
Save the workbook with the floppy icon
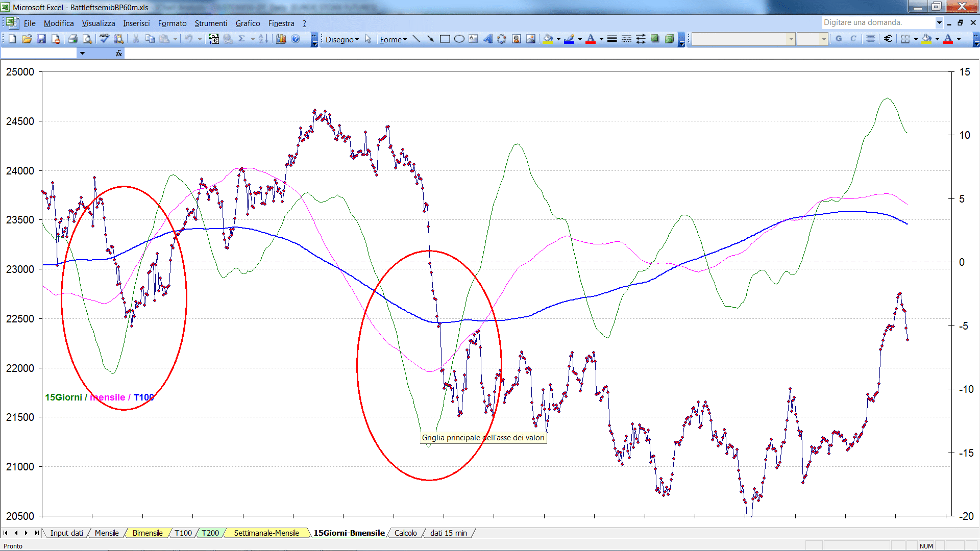point(41,39)
